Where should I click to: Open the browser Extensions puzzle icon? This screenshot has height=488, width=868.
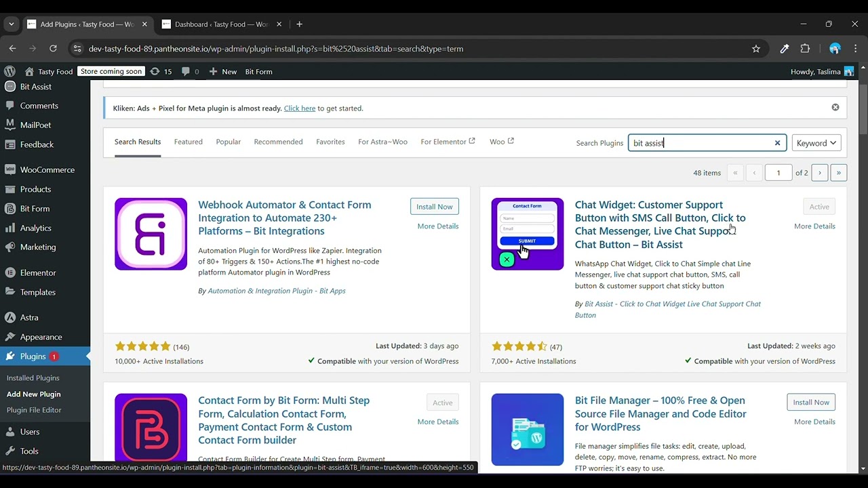click(805, 49)
